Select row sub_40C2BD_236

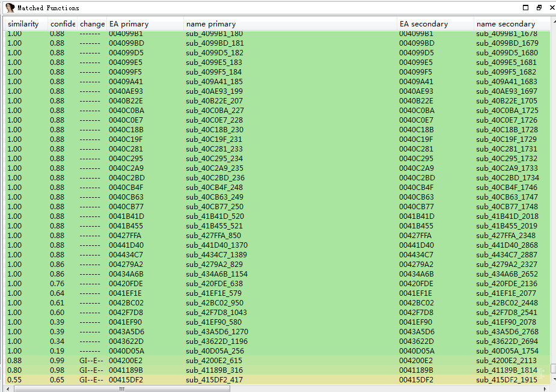[277, 178]
